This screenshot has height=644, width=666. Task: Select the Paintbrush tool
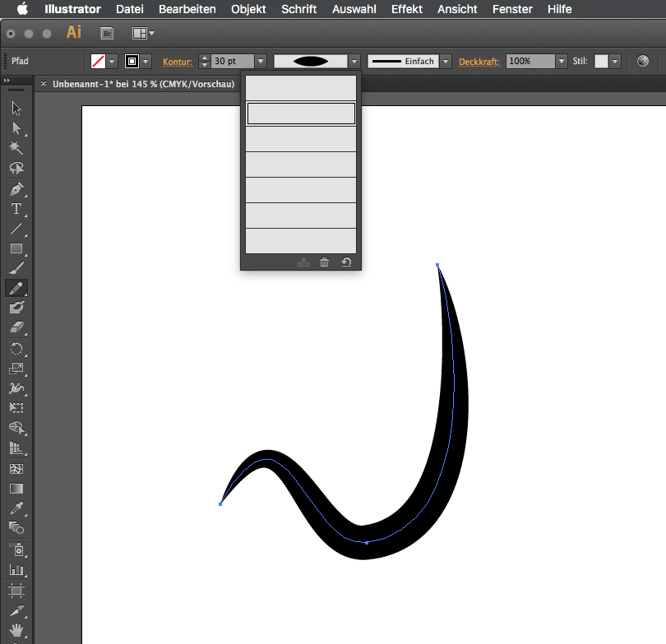click(16, 268)
